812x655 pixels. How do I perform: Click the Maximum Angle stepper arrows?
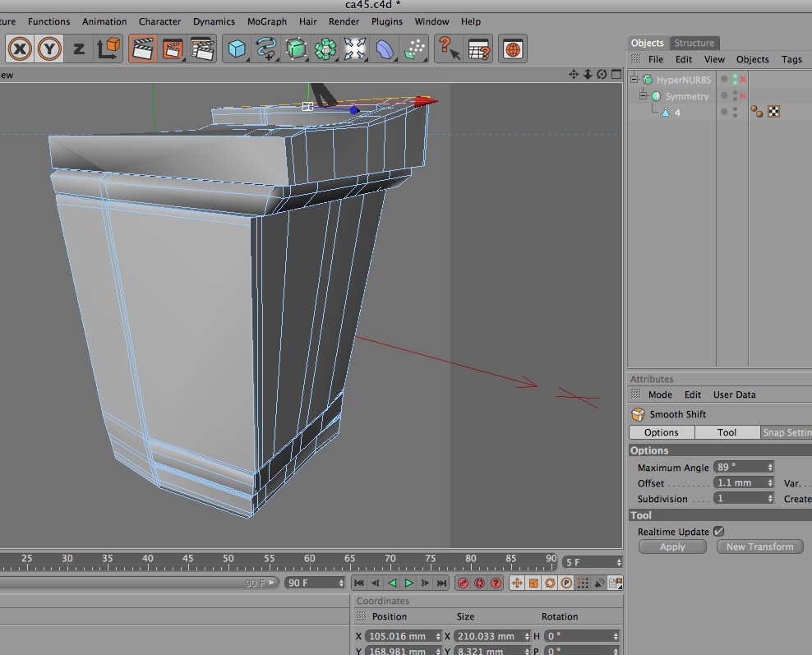pos(770,468)
